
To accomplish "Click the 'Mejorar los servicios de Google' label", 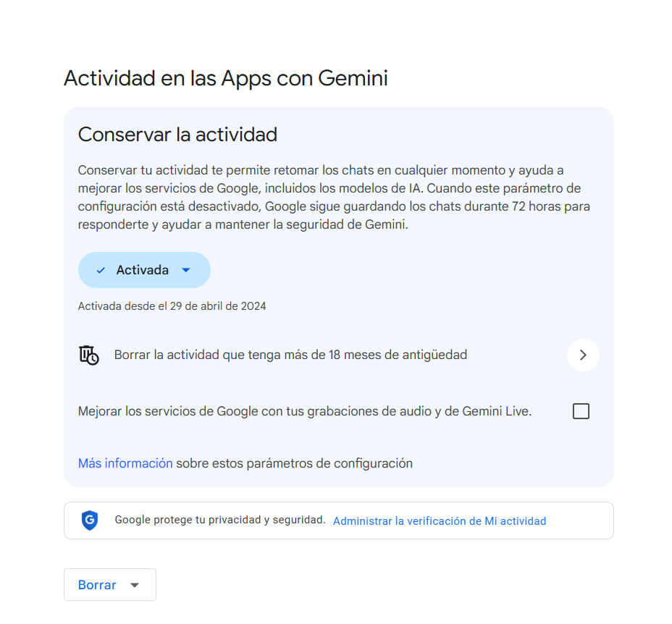I will coord(304,411).
